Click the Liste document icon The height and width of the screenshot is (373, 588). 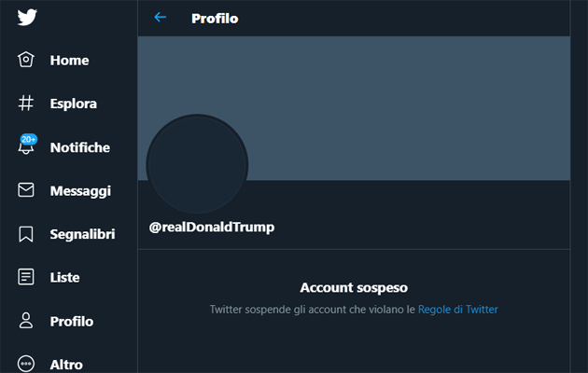pyautogui.click(x=26, y=277)
